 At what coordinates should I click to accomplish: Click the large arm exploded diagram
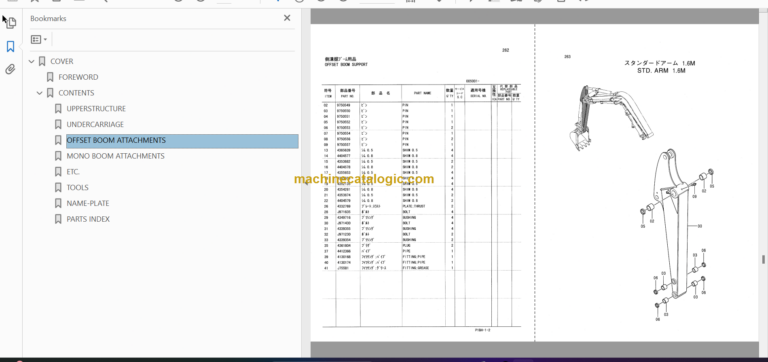[678, 236]
